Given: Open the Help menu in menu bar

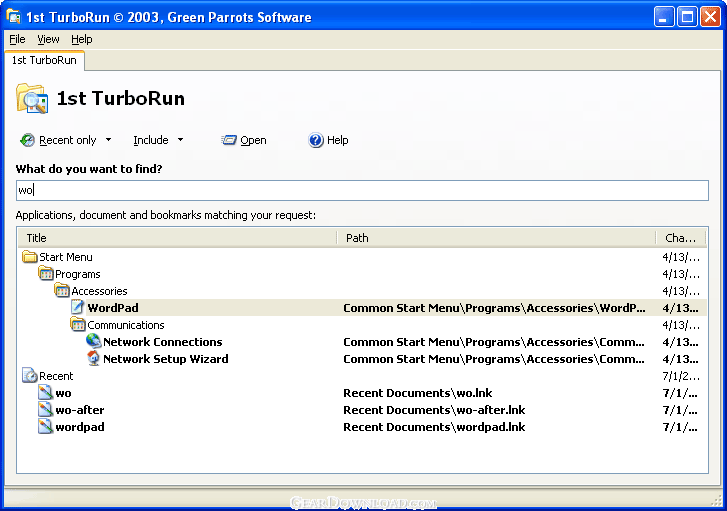Looking at the screenshot, I should pos(82,39).
